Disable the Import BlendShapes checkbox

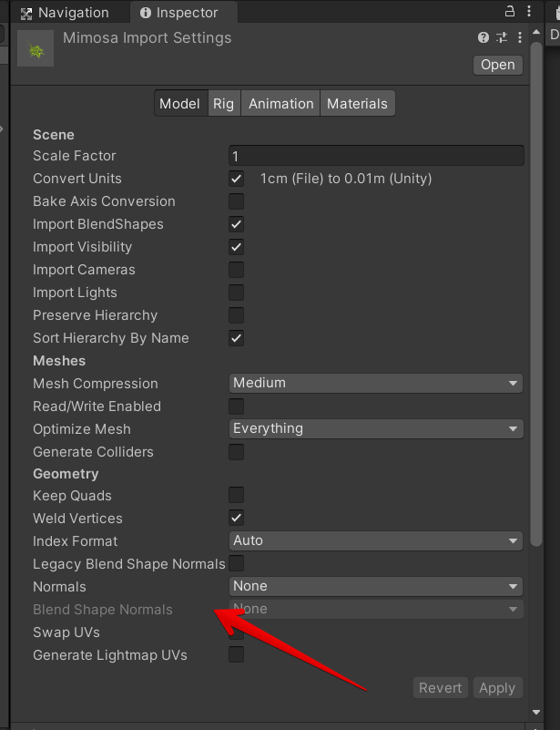click(237, 224)
